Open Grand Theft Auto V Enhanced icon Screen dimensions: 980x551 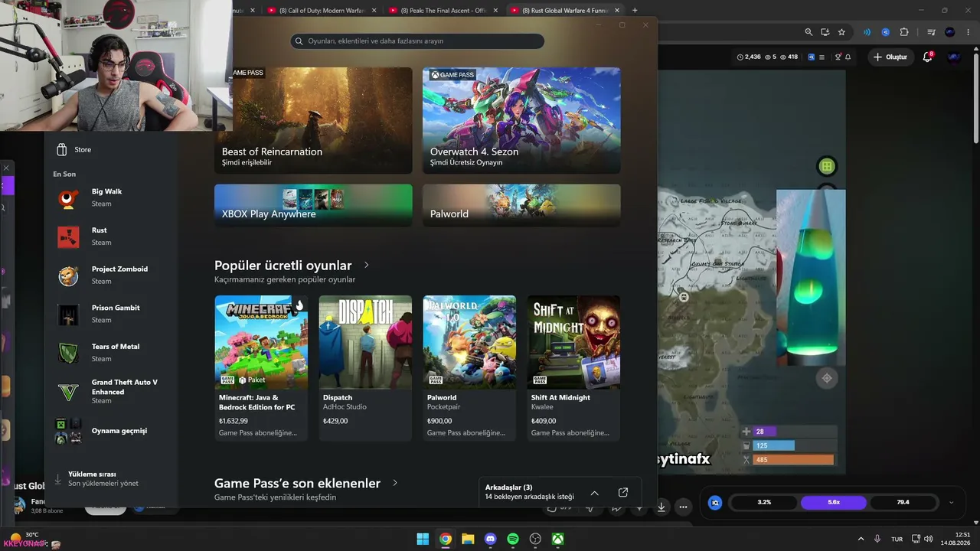68,392
